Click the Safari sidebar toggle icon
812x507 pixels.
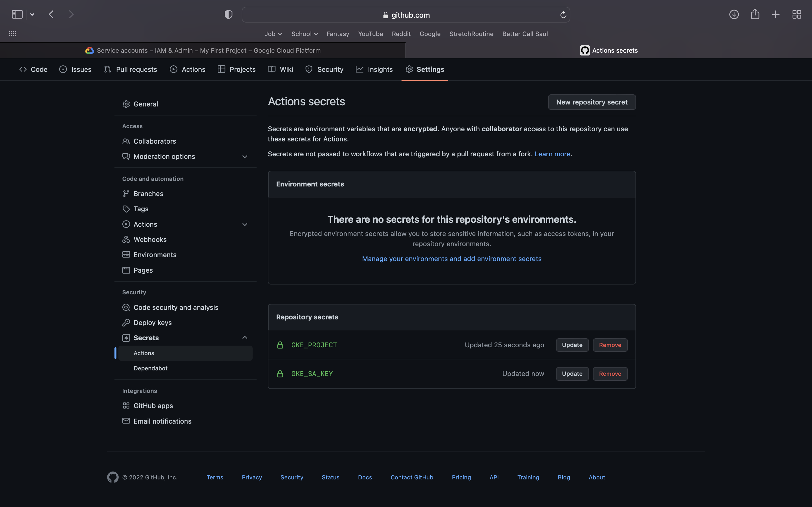click(17, 14)
